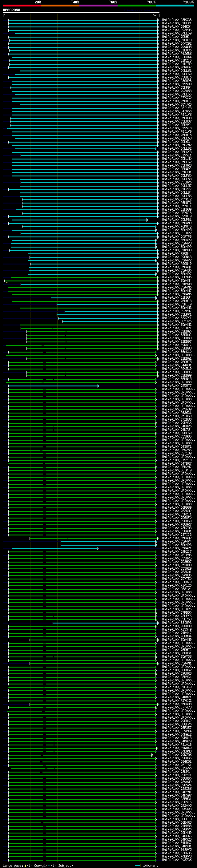The height and width of the screenshot is (868, 197).
Task: Click the purple ~60% identity legend segment
Action: click(99, 6)
